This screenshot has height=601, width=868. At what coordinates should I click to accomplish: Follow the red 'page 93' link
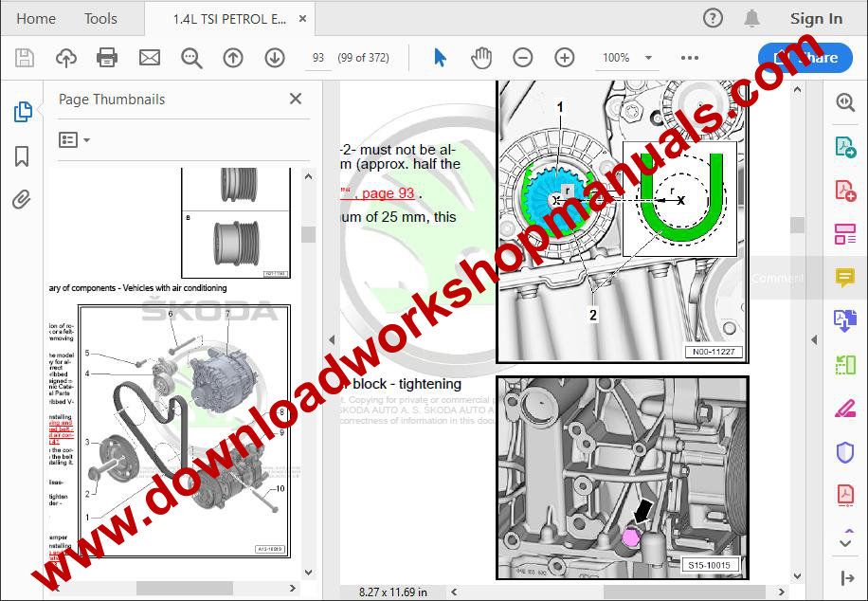click(388, 192)
